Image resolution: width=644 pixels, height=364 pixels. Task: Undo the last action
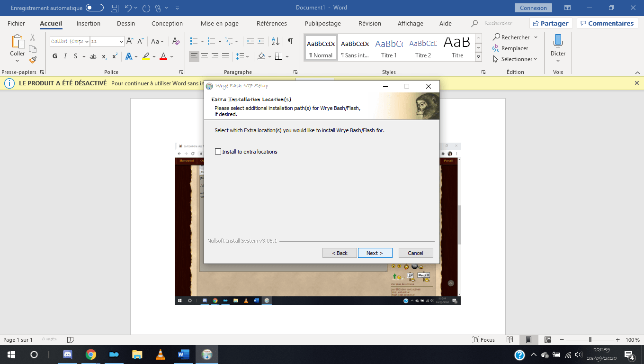click(x=128, y=8)
